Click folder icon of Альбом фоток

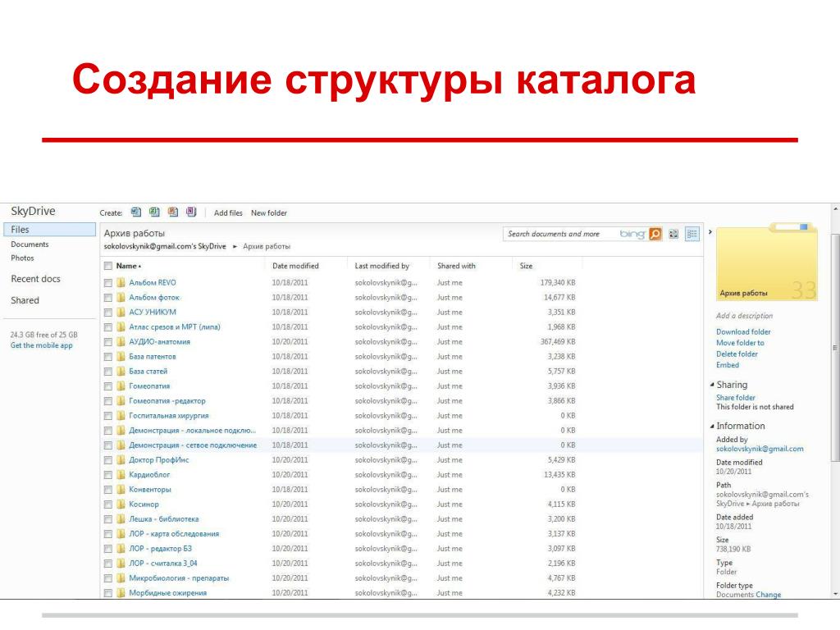[121, 297]
